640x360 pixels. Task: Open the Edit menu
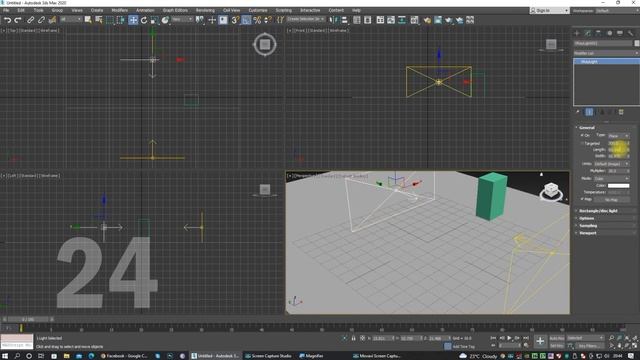pos(21,10)
